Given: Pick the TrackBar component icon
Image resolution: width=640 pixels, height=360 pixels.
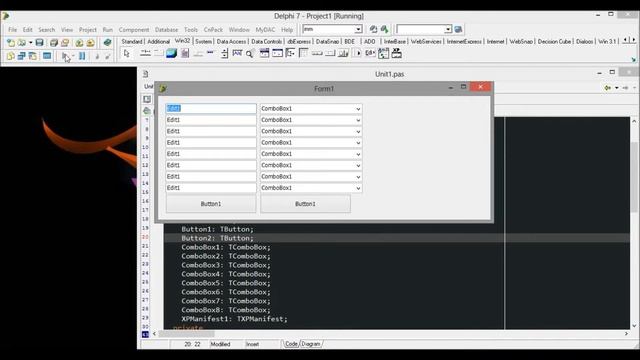Looking at the screenshot, I should tap(198, 53).
